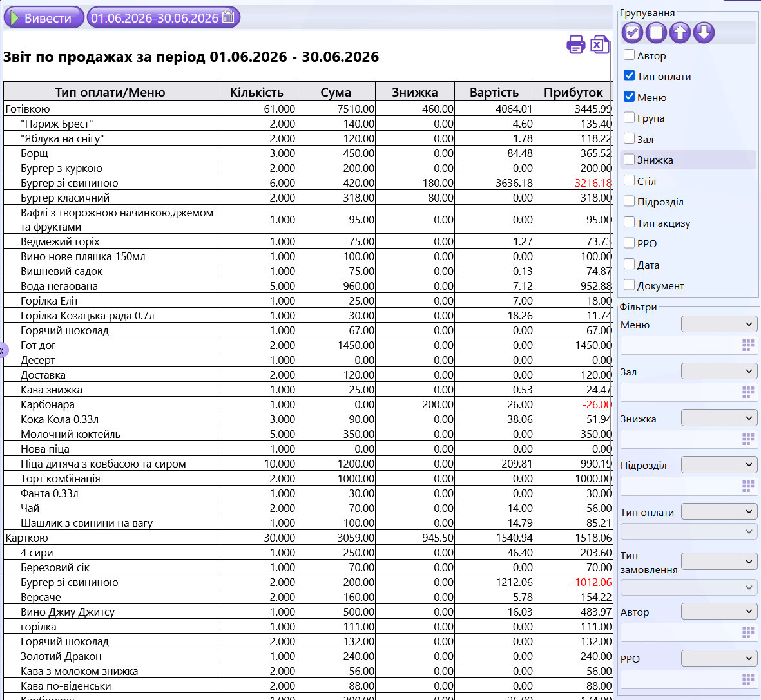
Task: Select the Готівкою group row
Action: [308, 109]
